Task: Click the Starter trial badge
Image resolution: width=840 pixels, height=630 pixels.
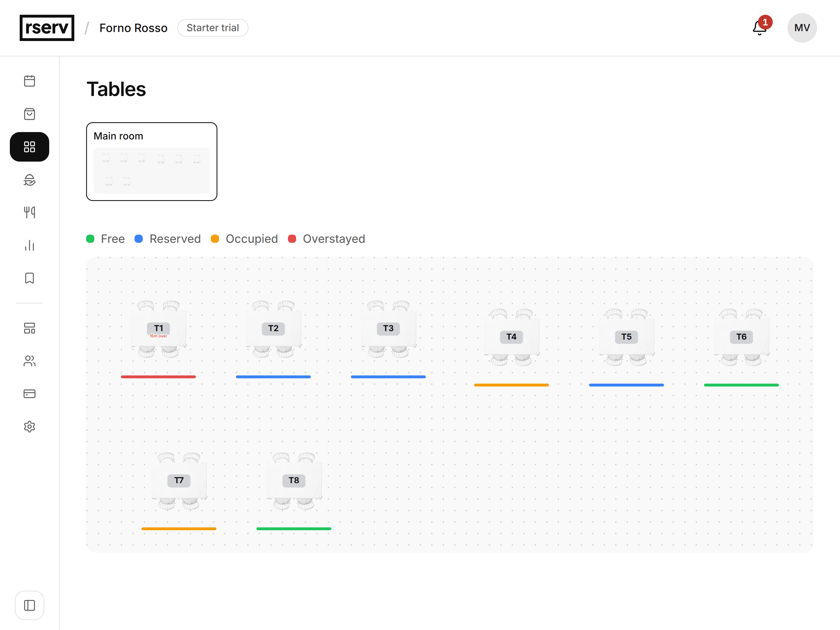Action: [213, 28]
